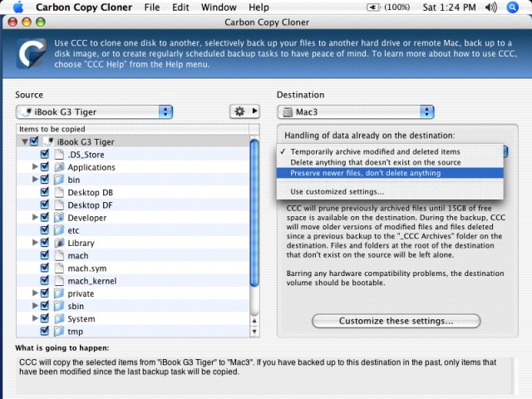
Task: Uncheck the iBook G3 Tiger root checkbox
Action: [34, 141]
